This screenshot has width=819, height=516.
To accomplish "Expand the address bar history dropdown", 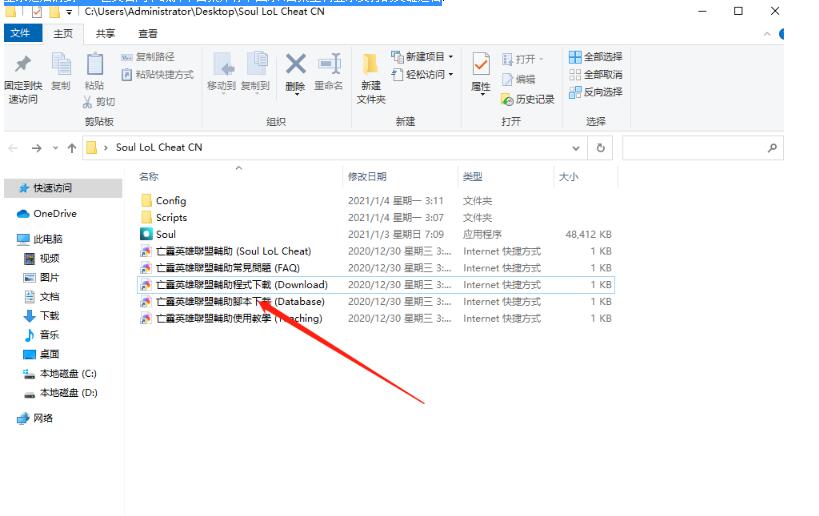I will tap(576, 148).
